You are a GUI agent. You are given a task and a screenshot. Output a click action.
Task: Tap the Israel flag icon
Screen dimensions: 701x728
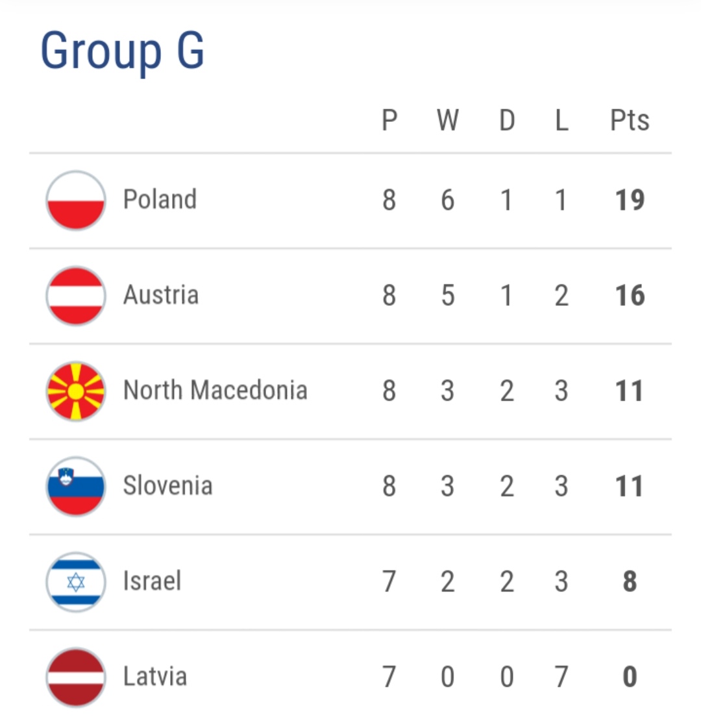pos(76,582)
